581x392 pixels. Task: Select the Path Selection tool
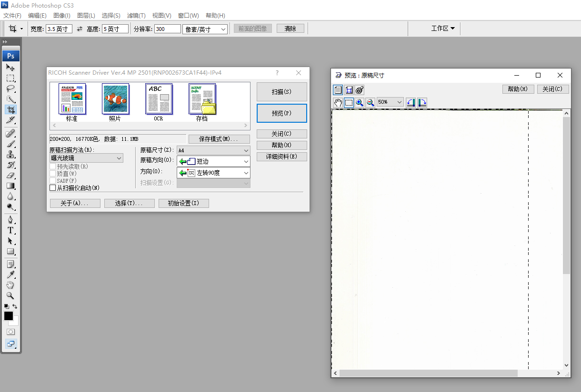click(10, 241)
